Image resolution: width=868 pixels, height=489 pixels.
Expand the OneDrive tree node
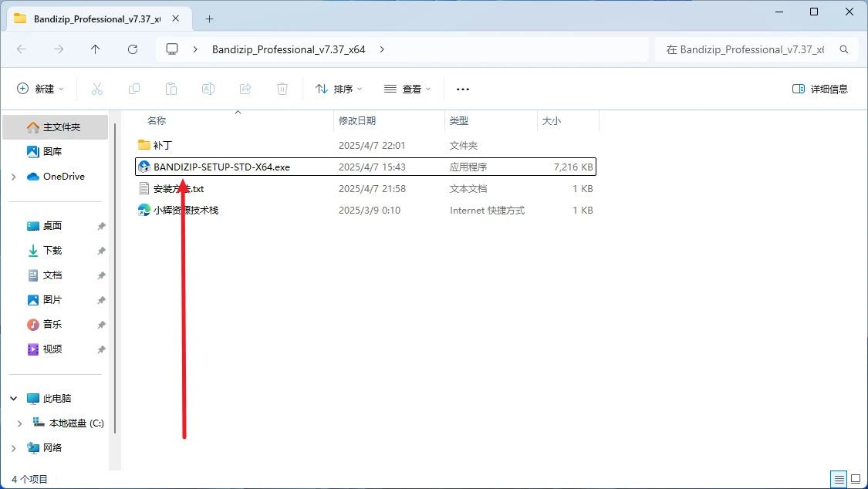(13, 177)
